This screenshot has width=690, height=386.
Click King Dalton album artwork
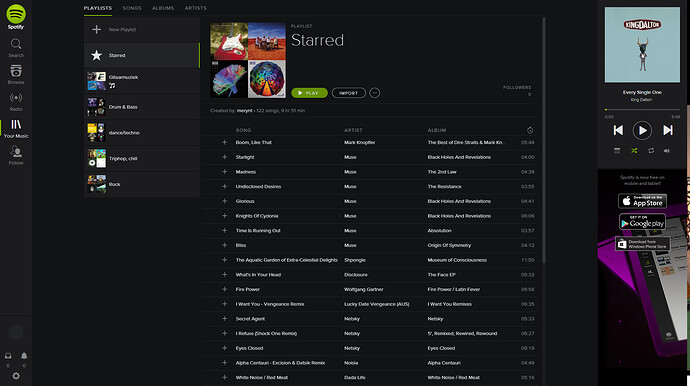point(642,44)
